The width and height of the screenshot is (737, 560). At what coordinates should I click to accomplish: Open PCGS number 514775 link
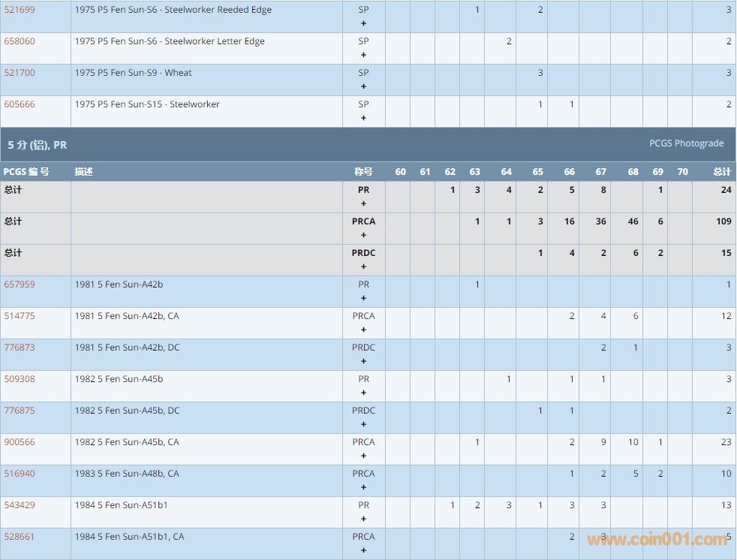20,316
